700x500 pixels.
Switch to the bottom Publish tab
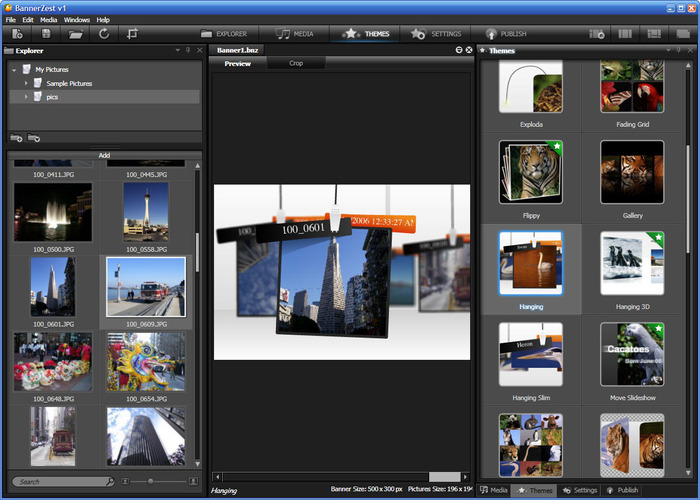coord(622,490)
